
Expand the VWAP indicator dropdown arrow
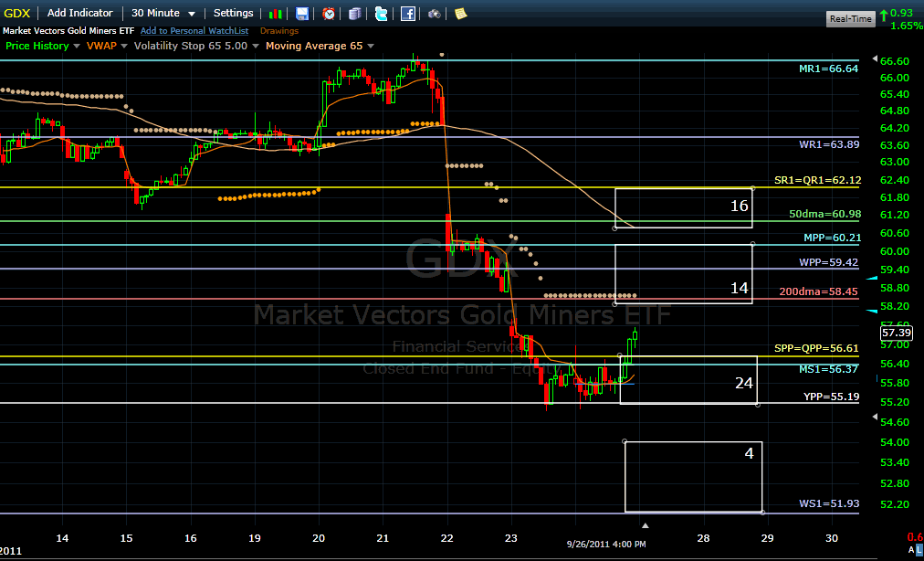[x=124, y=46]
